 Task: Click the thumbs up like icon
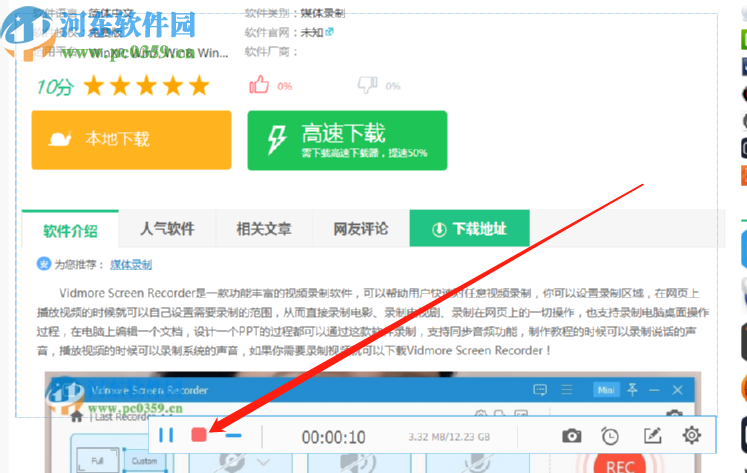point(259,85)
